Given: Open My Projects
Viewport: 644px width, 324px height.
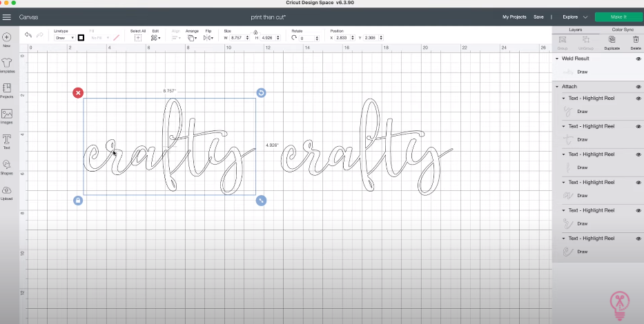Looking at the screenshot, I should (x=514, y=17).
